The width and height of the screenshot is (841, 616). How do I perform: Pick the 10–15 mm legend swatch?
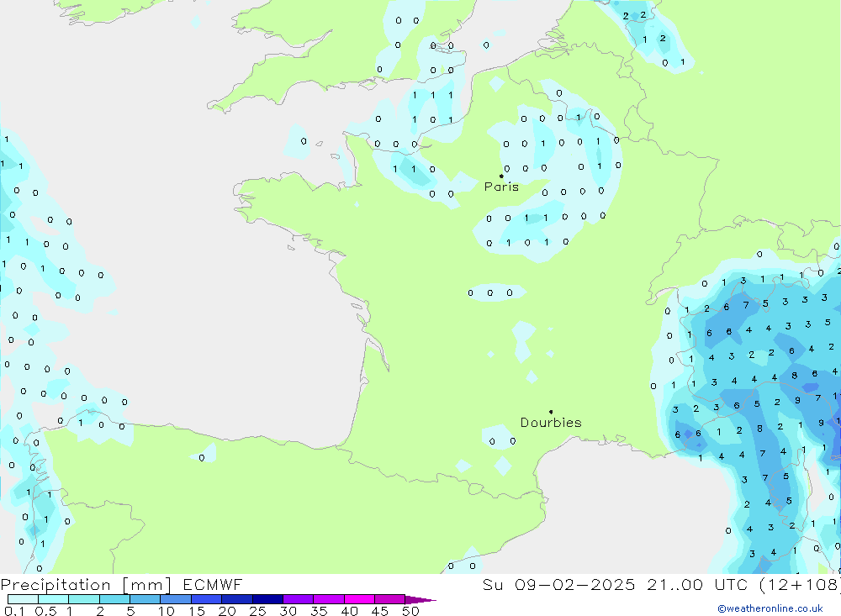(x=176, y=599)
